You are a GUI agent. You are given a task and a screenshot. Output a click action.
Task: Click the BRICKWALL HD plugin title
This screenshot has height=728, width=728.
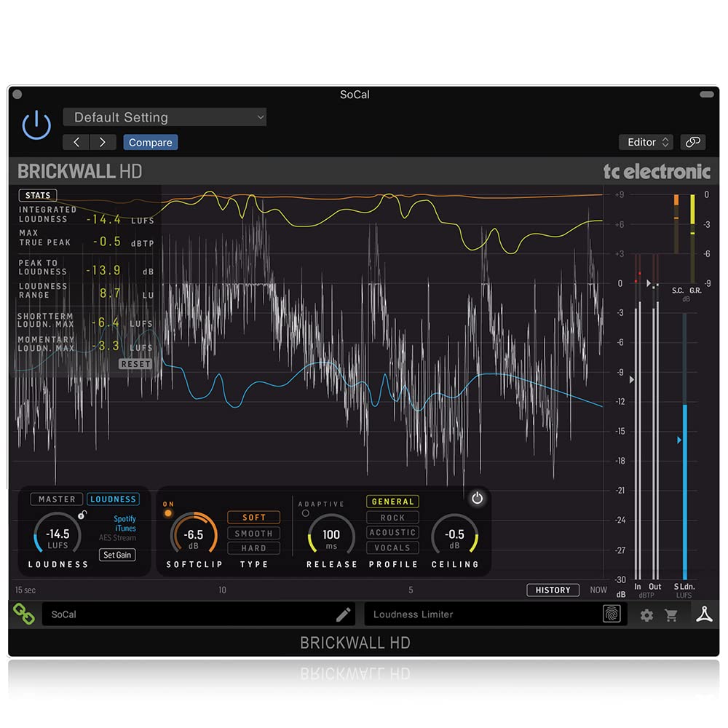(x=79, y=171)
